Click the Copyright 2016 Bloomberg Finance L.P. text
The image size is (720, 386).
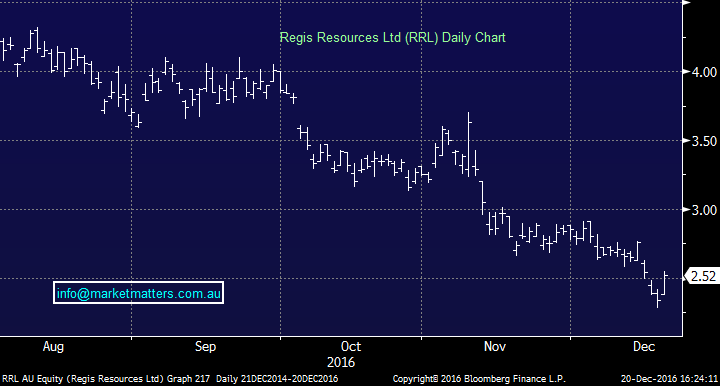(x=479, y=379)
